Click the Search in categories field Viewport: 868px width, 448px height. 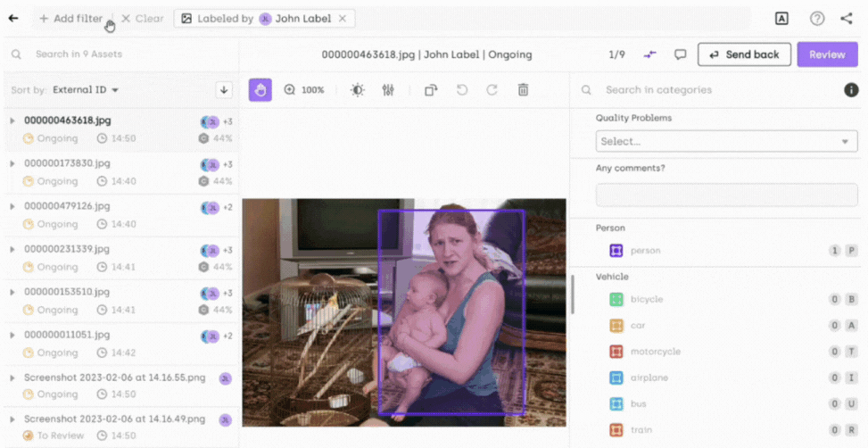(708, 90)
